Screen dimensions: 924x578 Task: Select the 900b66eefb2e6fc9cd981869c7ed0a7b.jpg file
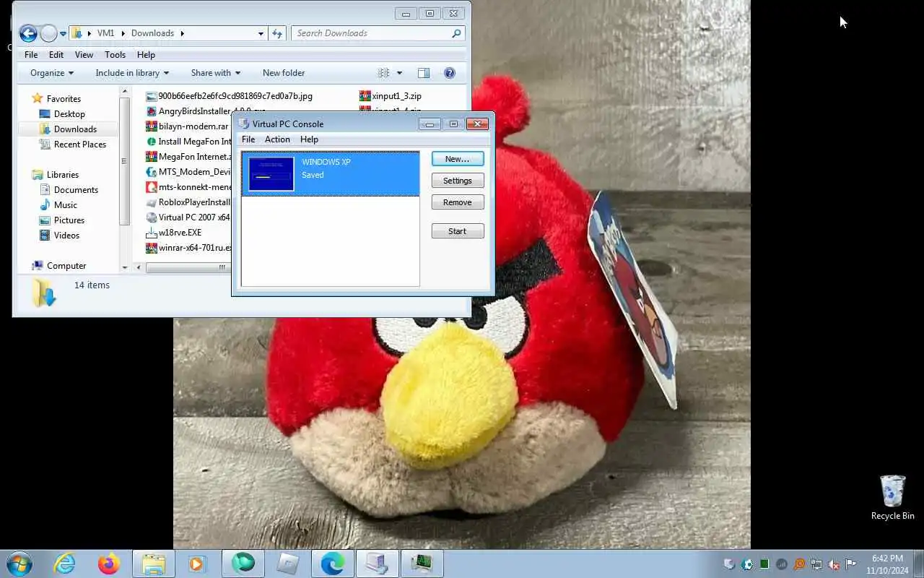229,95
